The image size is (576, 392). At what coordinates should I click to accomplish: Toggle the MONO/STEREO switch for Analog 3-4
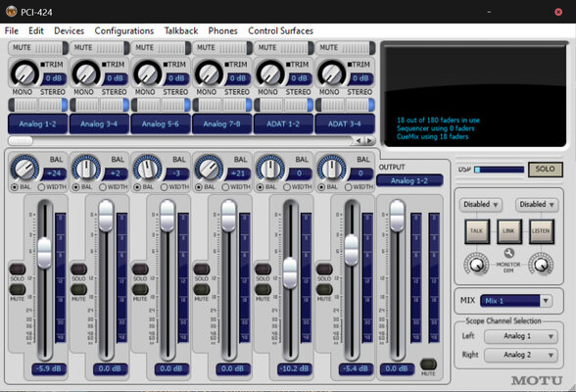point(99,105)
